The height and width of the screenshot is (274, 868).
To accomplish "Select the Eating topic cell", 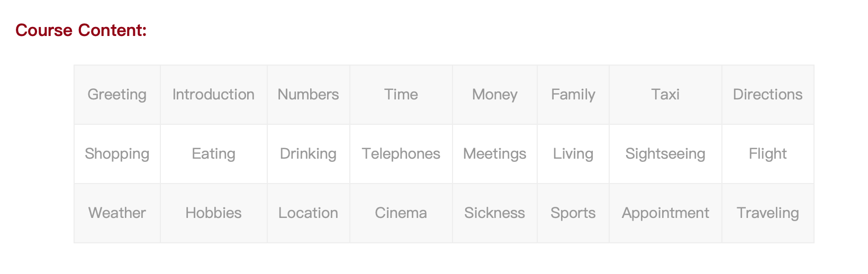I will (x=213, y=154).
